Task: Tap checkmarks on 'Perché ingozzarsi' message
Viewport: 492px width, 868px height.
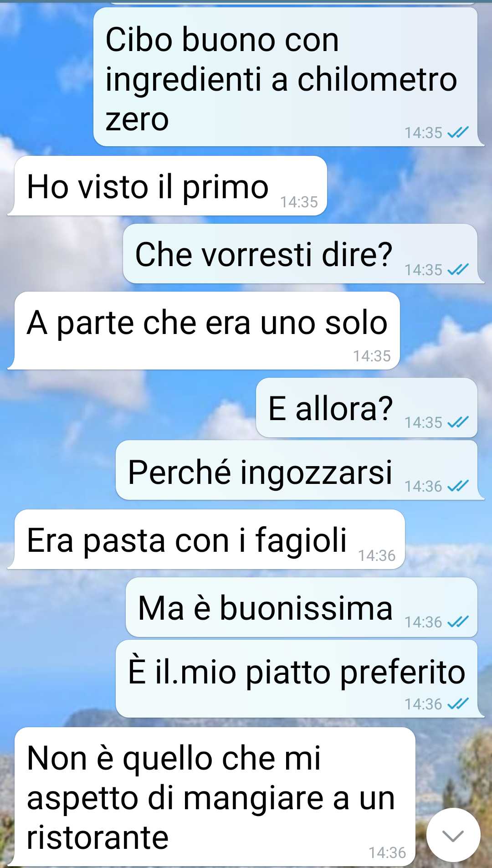Action: point(457,486)
